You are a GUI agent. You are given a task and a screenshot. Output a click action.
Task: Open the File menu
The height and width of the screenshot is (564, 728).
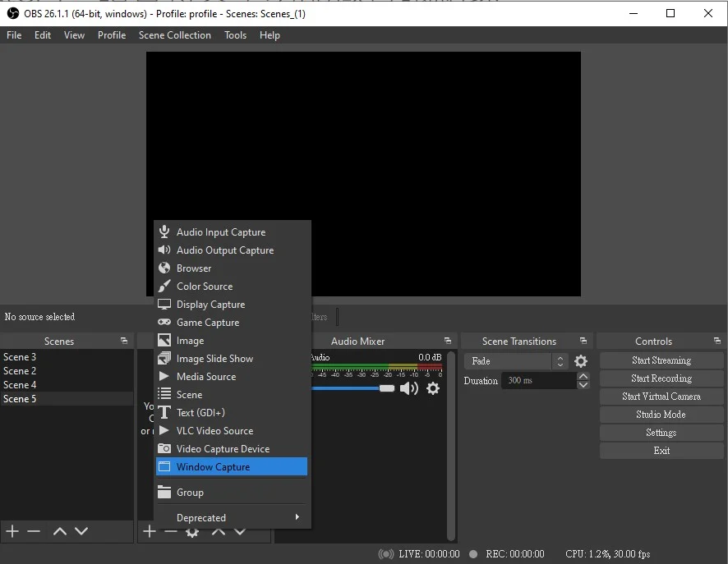[14, 35]
